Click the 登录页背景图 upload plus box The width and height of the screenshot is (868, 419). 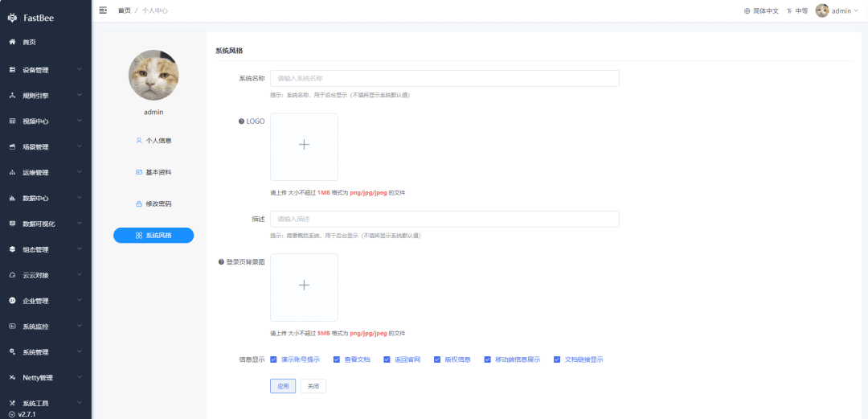[304, 287]
